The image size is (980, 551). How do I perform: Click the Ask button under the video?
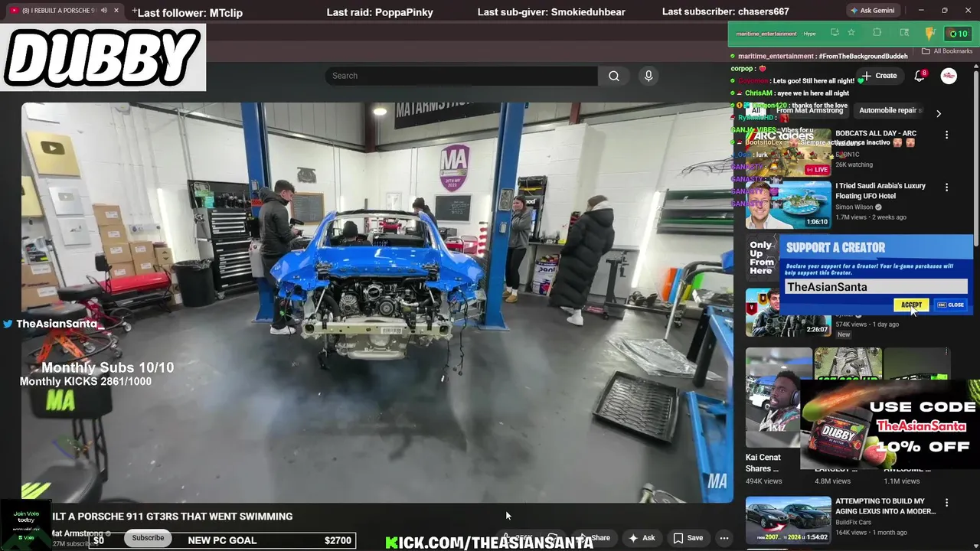[642, 538]
